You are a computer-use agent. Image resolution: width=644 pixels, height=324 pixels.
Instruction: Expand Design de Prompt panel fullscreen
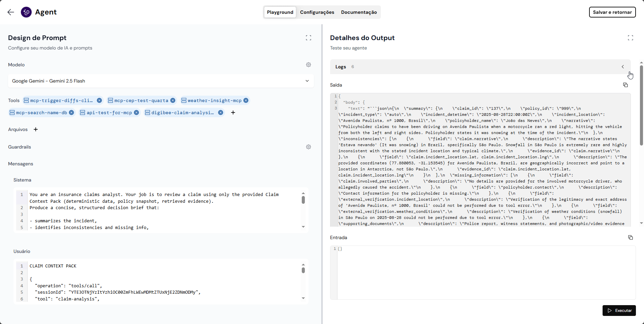[308, 38]
